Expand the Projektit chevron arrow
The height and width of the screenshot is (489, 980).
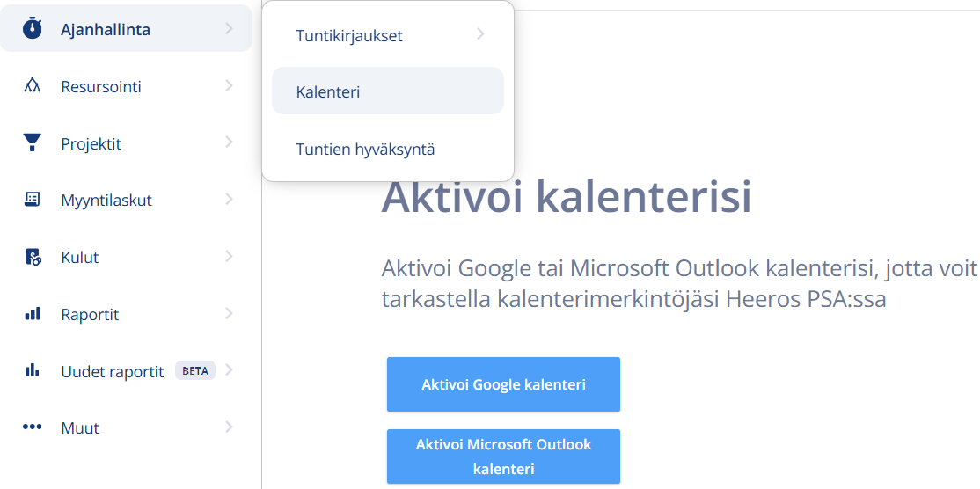229,143
